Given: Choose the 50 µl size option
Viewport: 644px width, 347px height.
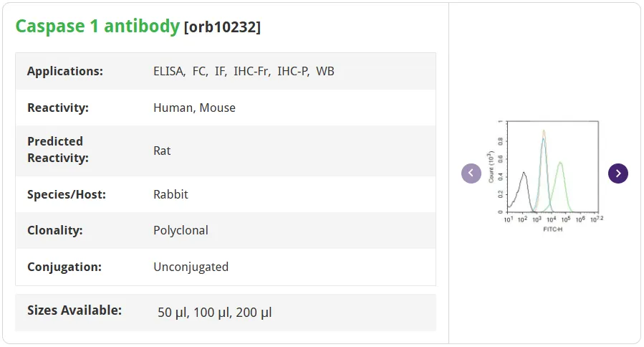Looking at the screenshot, I should click(x=173, y=313).
